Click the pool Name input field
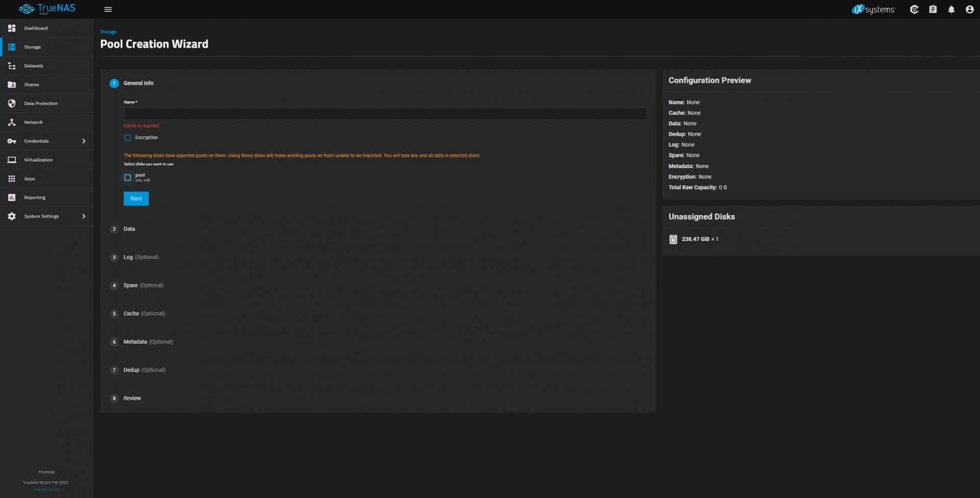Image resolution: width=980 pixels, height=498 pixels. pyautogui.click(x=384, y=113)
